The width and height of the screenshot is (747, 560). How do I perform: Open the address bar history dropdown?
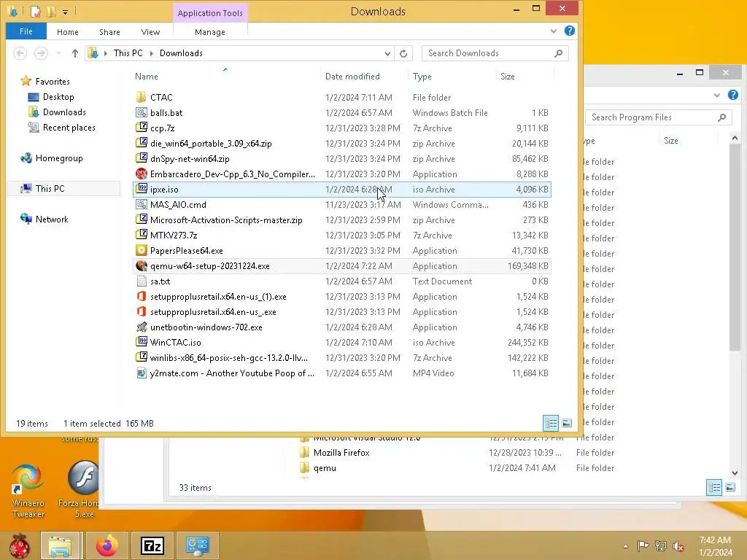click(387, 53)
